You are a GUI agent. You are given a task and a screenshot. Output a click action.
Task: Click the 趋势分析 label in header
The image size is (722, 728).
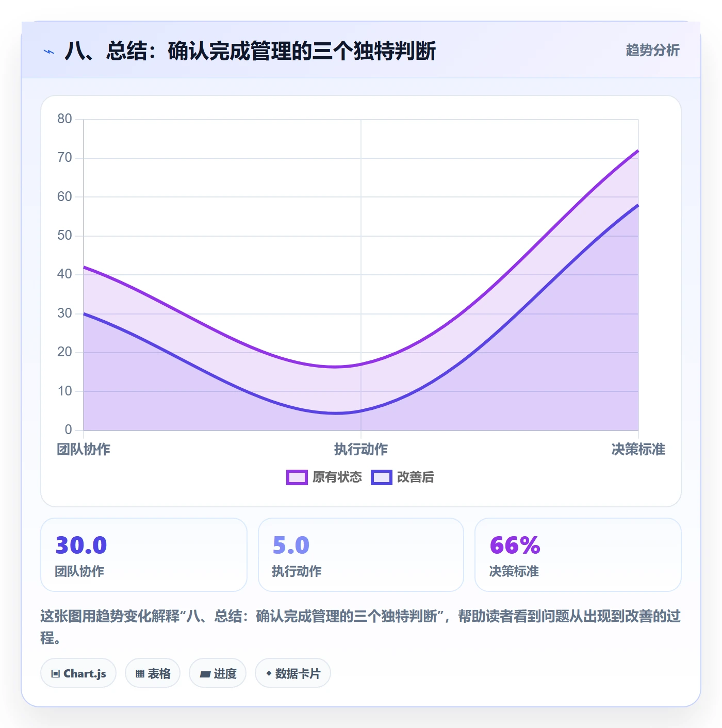pos(652,51)
